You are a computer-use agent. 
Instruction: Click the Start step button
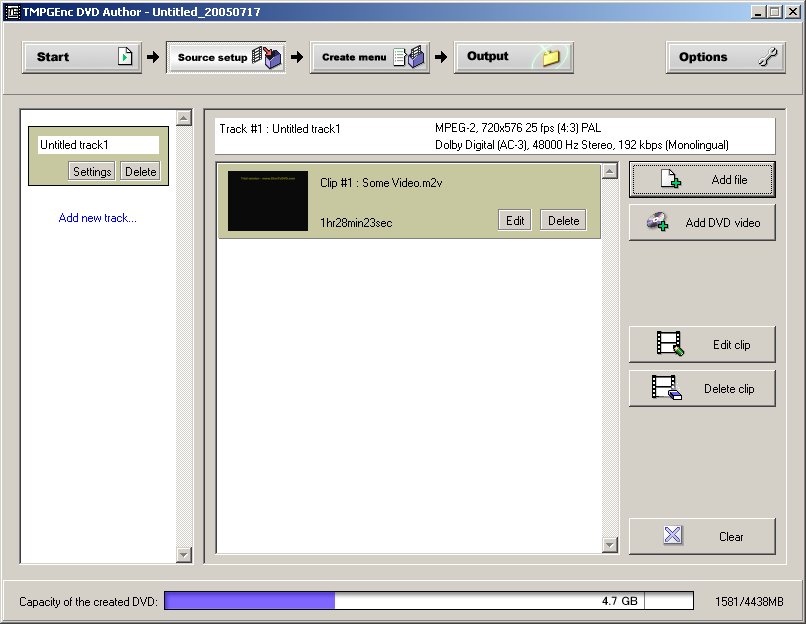(82, 57)
